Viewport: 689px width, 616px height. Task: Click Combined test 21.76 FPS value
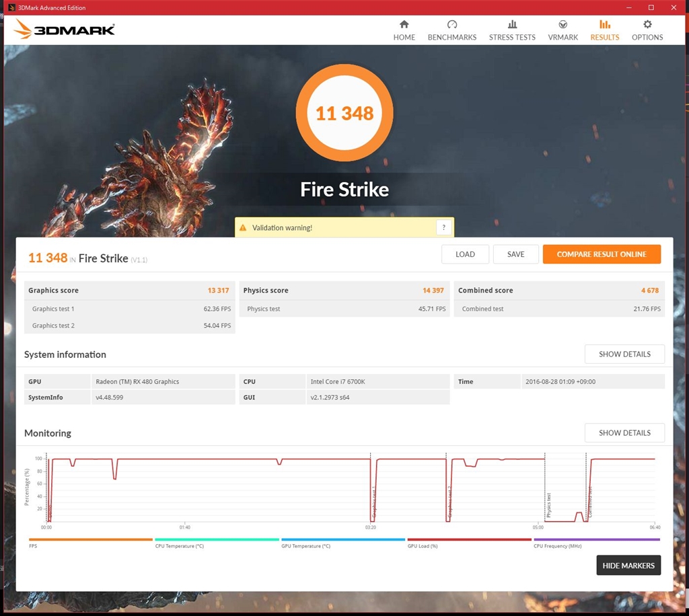click(x=647, y=309)
